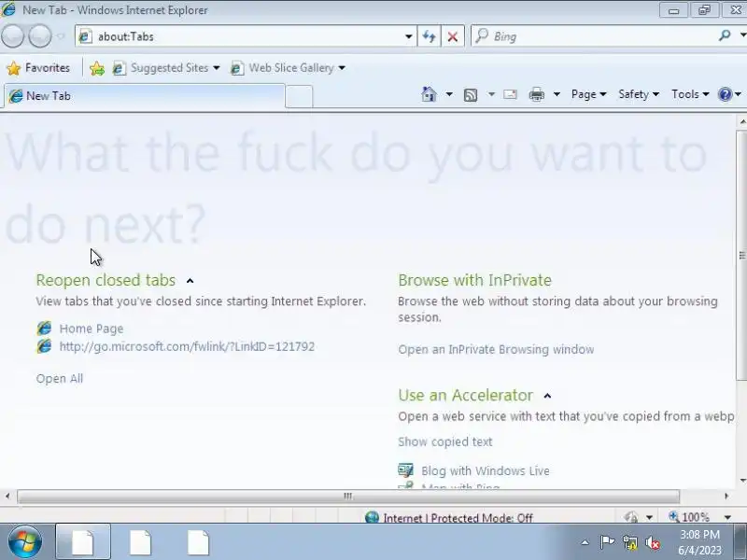Click the Browse with InPrivate heading
747x560 pixels.
pyautogui.click(x=474, y=280)
